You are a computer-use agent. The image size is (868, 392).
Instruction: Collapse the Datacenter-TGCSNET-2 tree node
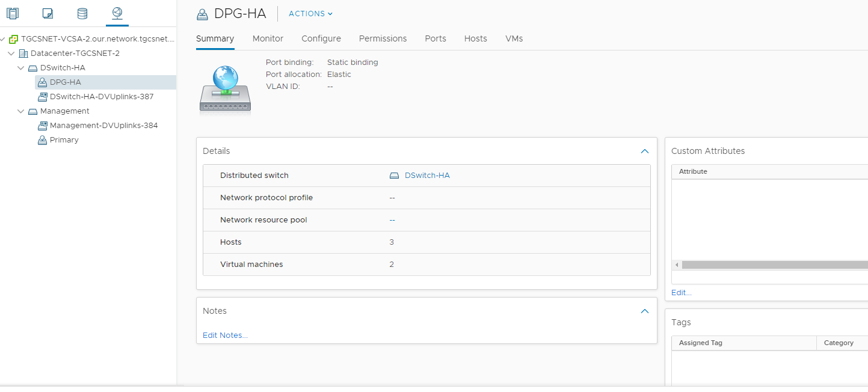11,54
